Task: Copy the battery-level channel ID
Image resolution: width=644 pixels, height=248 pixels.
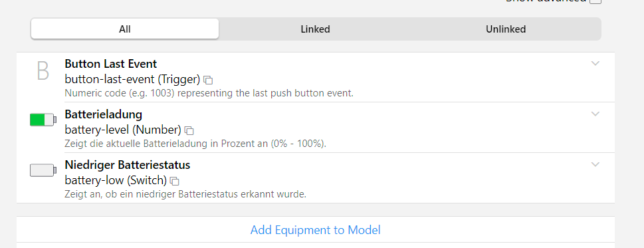Action: click(x=189, y=130)
